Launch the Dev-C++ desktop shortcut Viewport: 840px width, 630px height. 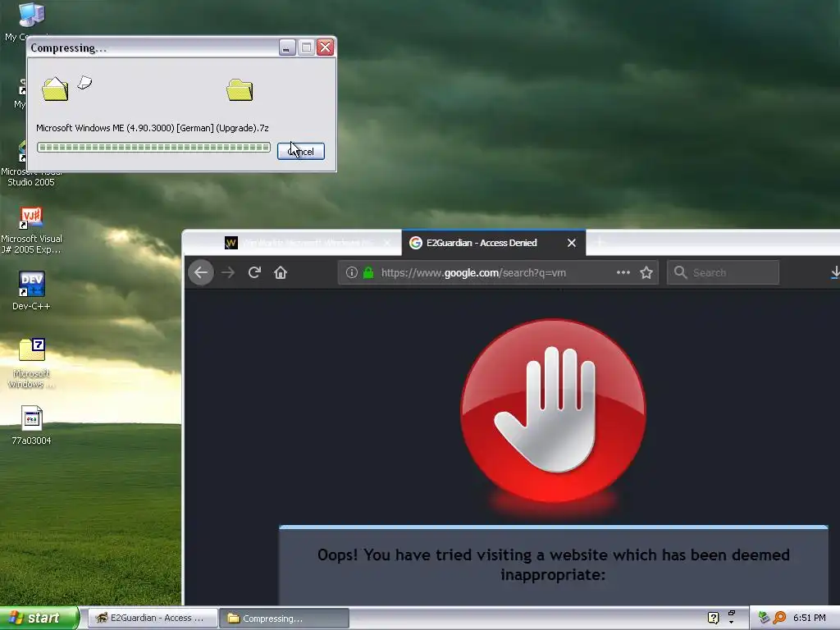(x=31, y=291)
